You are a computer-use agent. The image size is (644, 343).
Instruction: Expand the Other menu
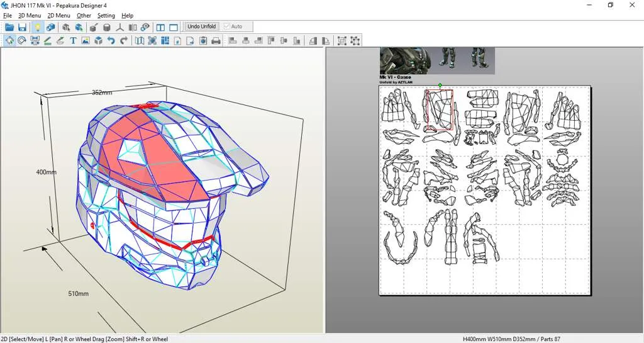[x=84, y=16]
